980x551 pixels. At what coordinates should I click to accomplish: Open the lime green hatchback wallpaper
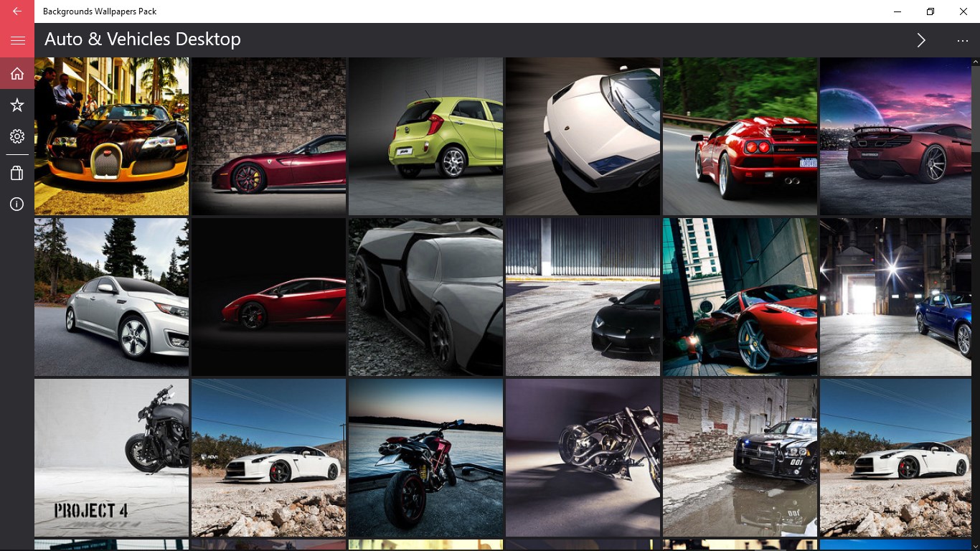(426, 136)
